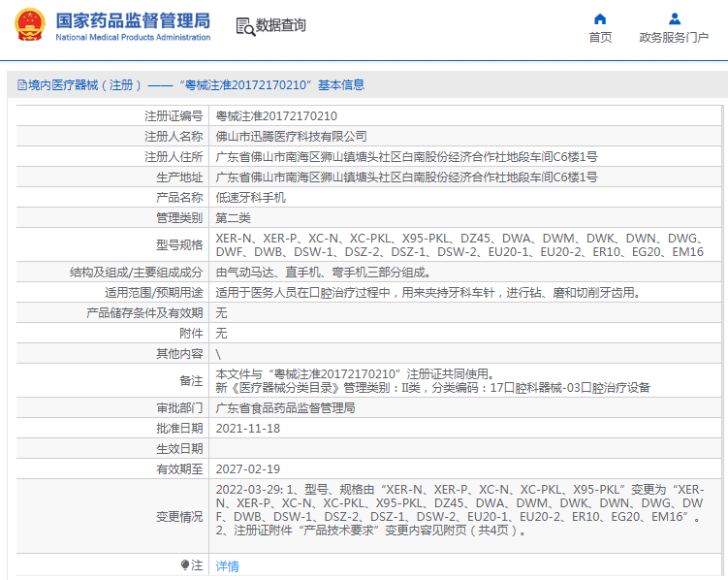This screenshot has height=580, width=728.
Task: Select 无 value of 产品储存条件及有效期
Action: pos(221,313)
